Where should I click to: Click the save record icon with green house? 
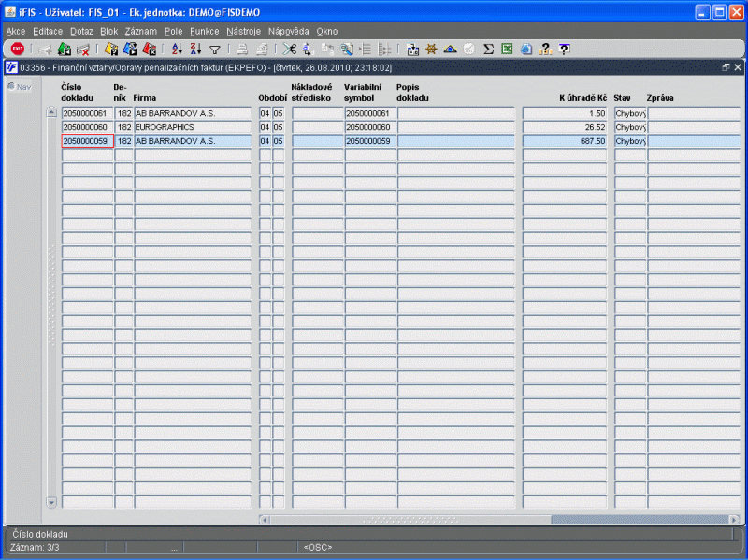pos(65,49)
